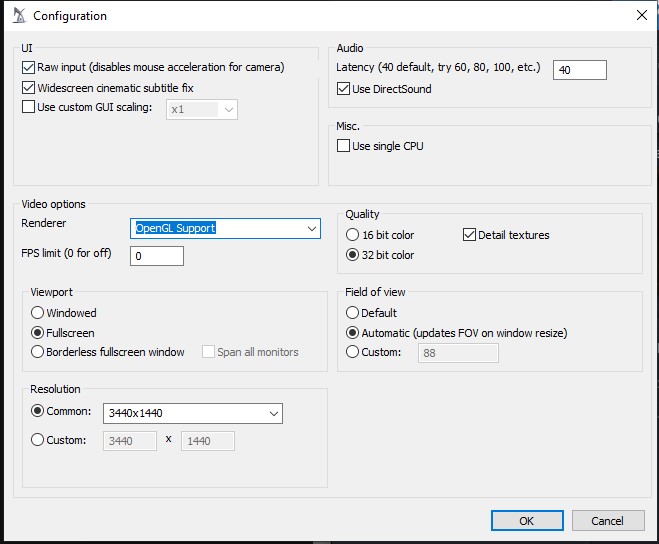Click the audio Latency input field
Viewport: 659px width, 544px height.
point(580,70)
